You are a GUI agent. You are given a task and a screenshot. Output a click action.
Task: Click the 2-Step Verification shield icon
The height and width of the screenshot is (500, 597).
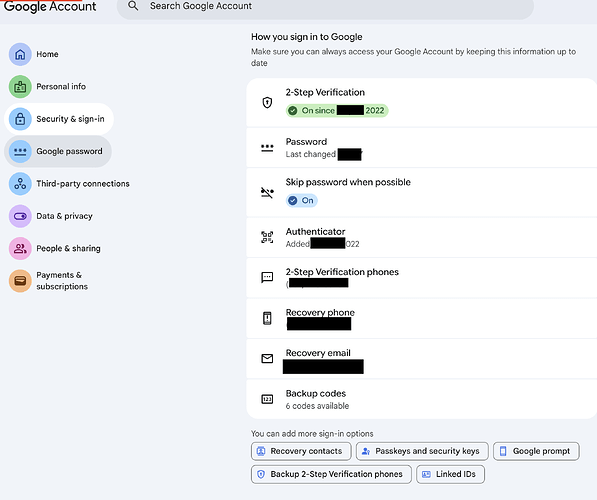click(x=267, y=102)
